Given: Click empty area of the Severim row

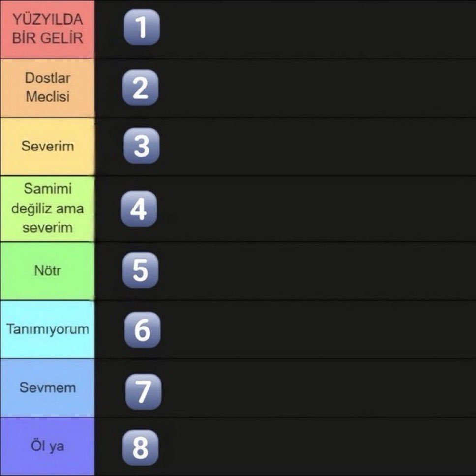Looking at the screenshot, I should click(x=316, y=147).
